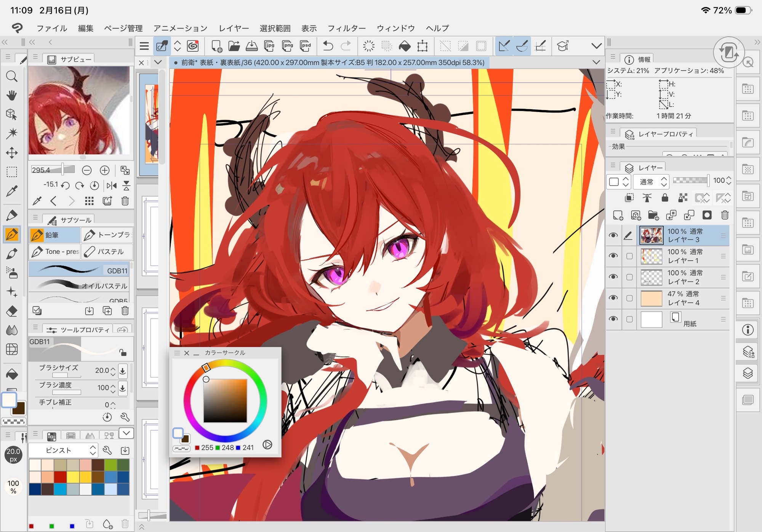762x532 pixels.
Task: Select the Fill bucket tool
Action: tap(12, 374)
